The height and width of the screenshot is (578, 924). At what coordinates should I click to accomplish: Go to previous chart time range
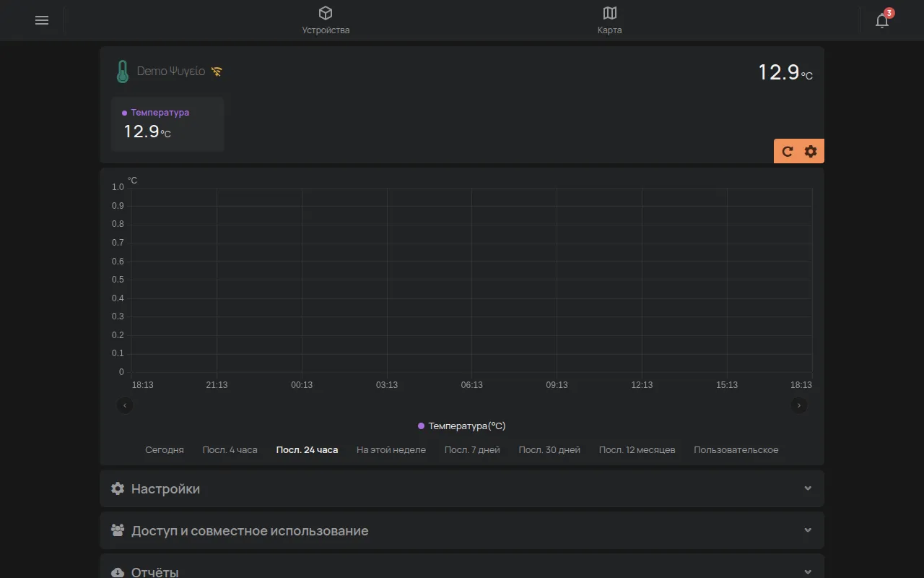coord(125,405)
